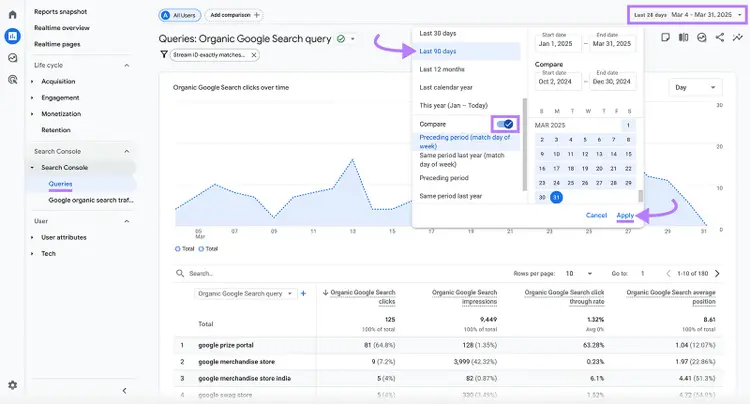Cancel the date range picker

click(x=596, y=215)
